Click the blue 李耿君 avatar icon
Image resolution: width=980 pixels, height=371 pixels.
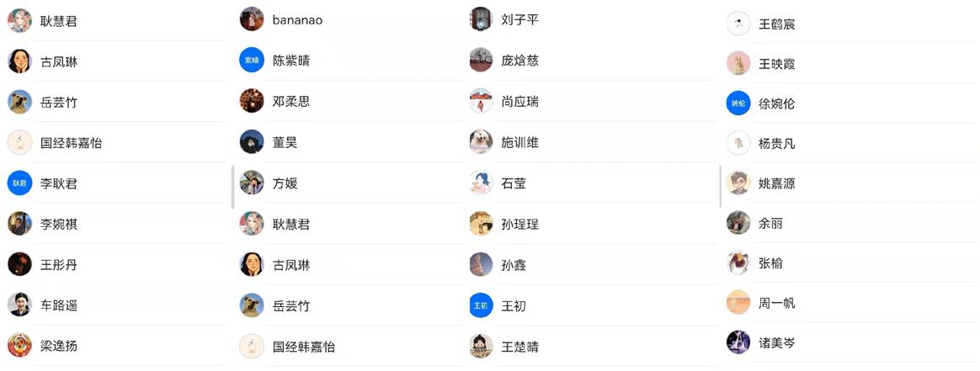(x=19, y=183)
